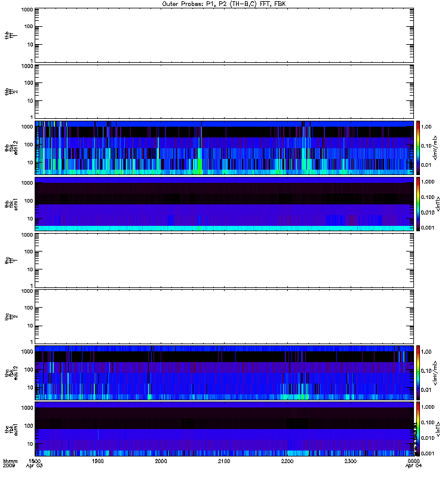Click the "2009" year label
Screen dimensions: 448x478
click(x=8, y=465)
